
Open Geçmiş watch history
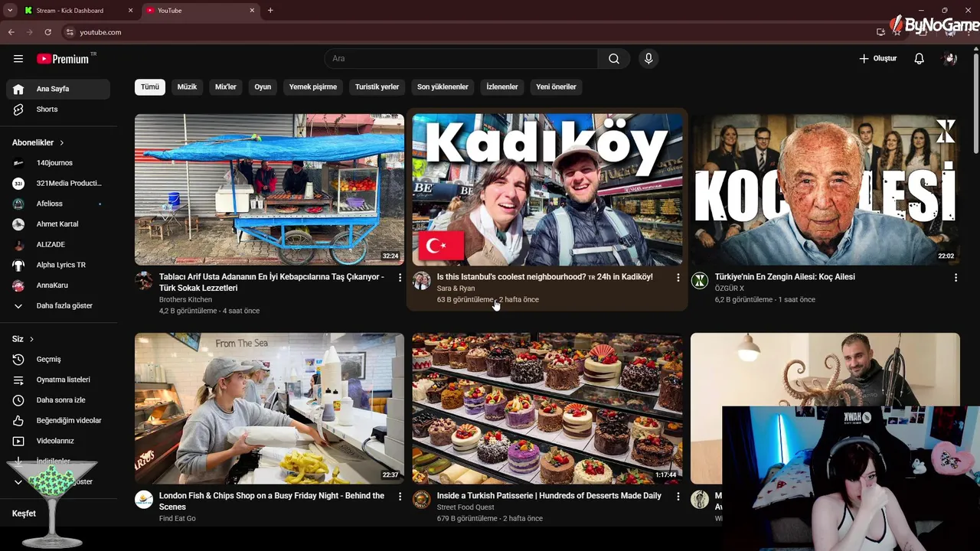[x=58, y=360]
